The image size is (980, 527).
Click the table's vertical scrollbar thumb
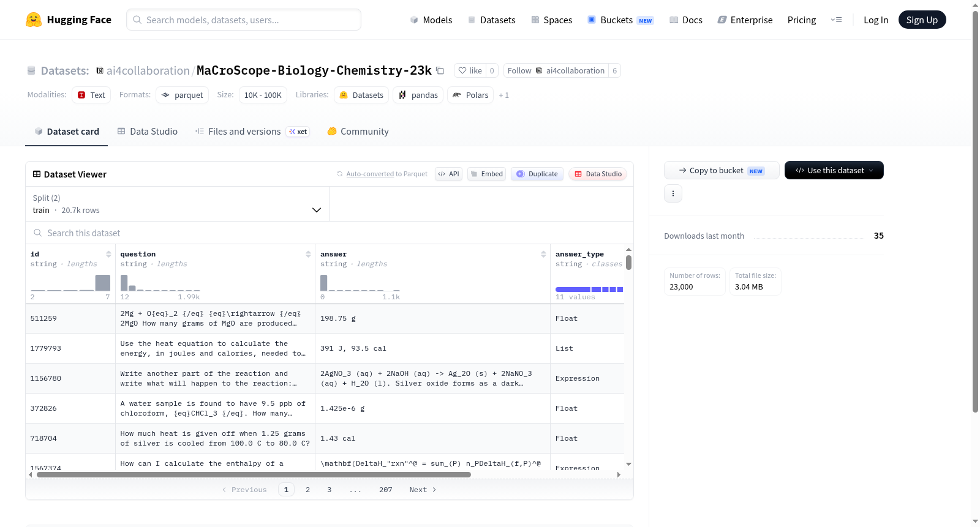point(628,263)
